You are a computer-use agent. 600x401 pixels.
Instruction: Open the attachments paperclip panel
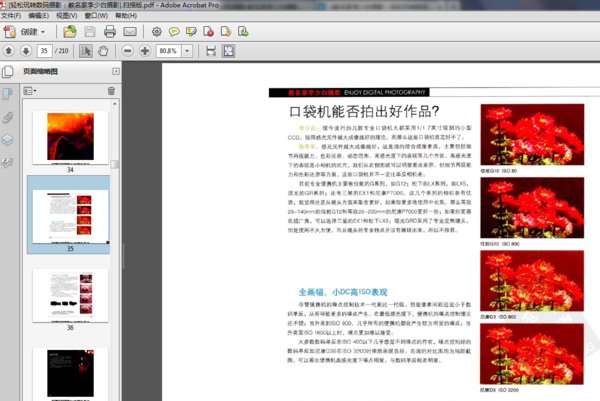[7, 117]
